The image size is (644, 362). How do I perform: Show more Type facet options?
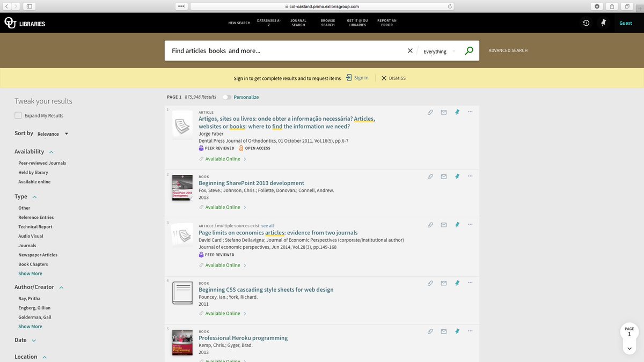pyautogui.click(x=30, y=274)
